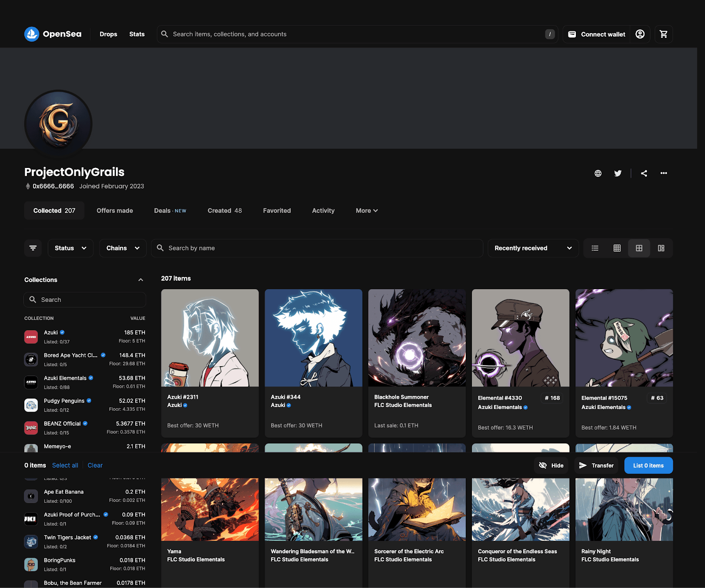Open the Twitter profile icon
This screenshot has height=588, width=705.
point(618,173)
